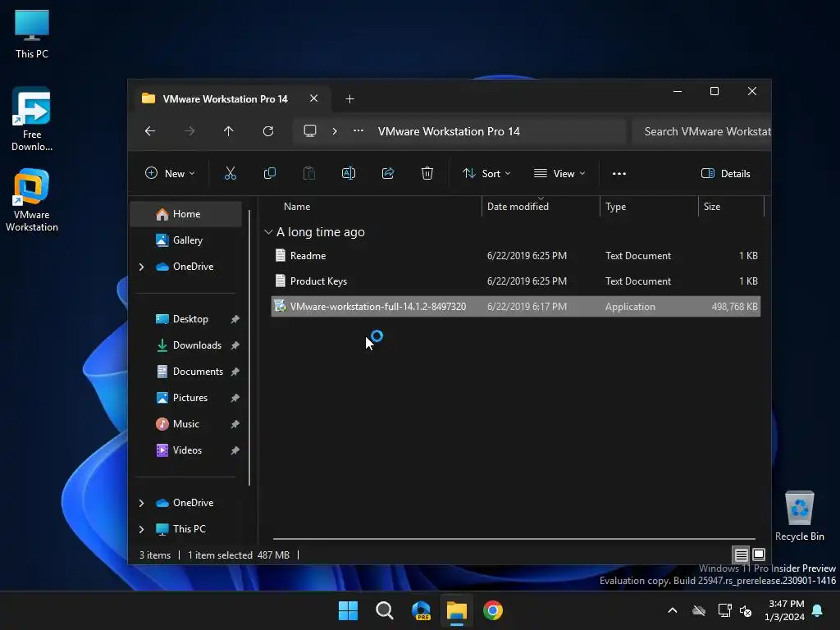The height and width of the screenshot is (630, 840).
Task: Click VMware Workstation Pro 14 in address bar
Action: 449,131
